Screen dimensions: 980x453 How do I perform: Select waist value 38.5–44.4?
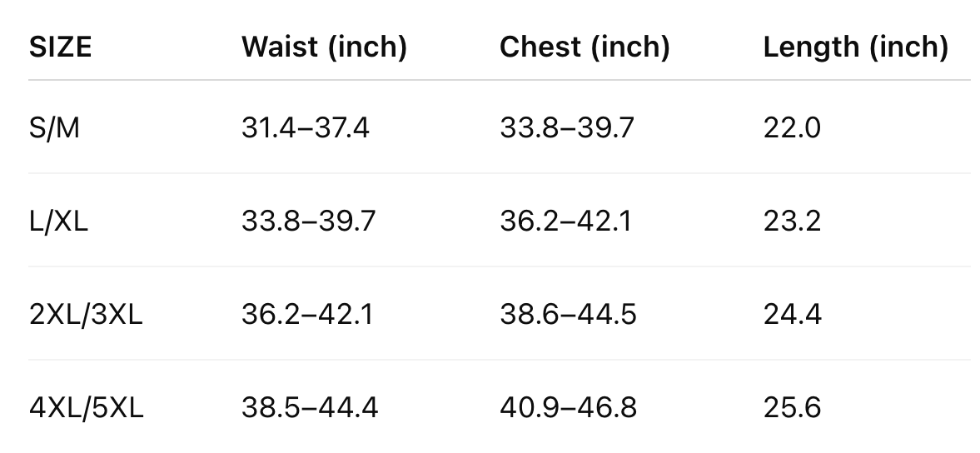point(310,408)
